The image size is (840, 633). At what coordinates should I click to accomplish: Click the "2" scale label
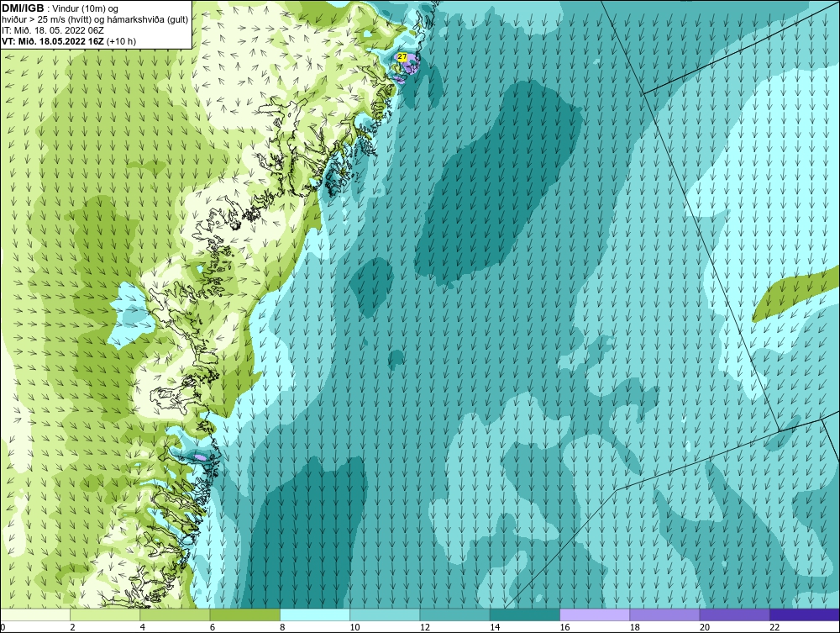pos(72,627)
